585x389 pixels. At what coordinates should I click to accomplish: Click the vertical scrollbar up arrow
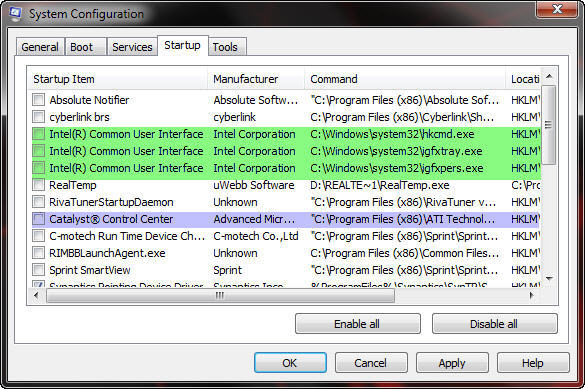coord(549,76)
